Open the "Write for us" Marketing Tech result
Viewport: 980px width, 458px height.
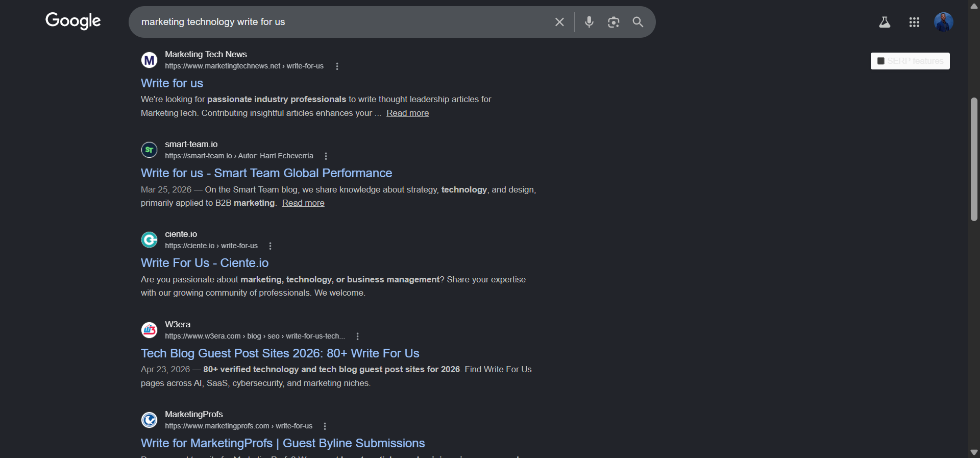(x=172, y=83)
